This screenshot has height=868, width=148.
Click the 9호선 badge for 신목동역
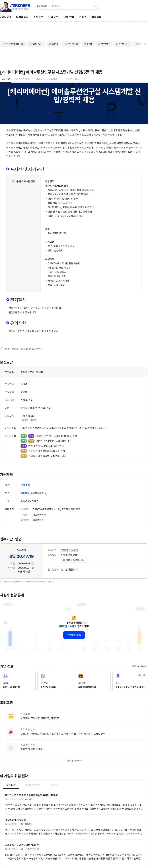coord(24,456)
